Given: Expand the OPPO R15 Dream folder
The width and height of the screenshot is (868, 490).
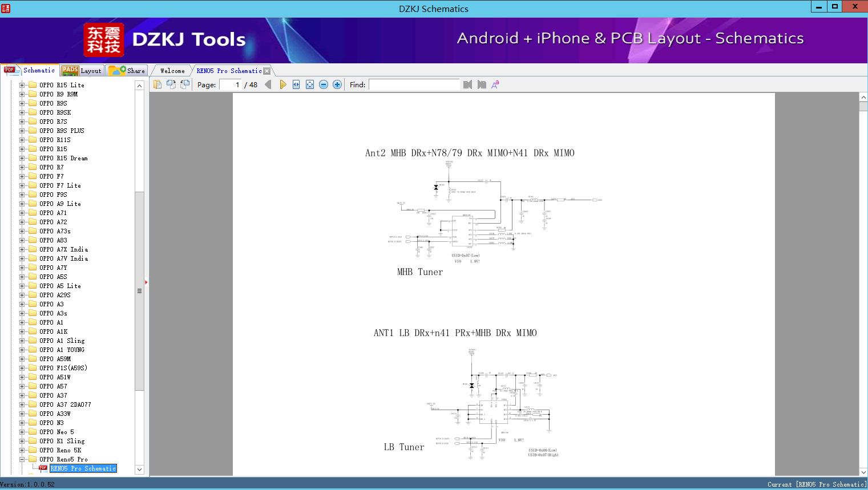Looking at the screenshot, I should click(22, 158).
